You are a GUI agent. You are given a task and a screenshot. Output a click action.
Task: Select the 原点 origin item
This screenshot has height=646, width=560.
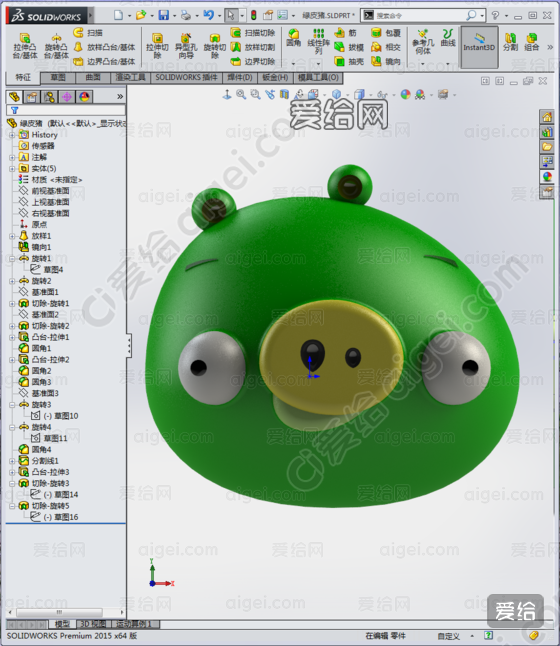tap(34, 225)
